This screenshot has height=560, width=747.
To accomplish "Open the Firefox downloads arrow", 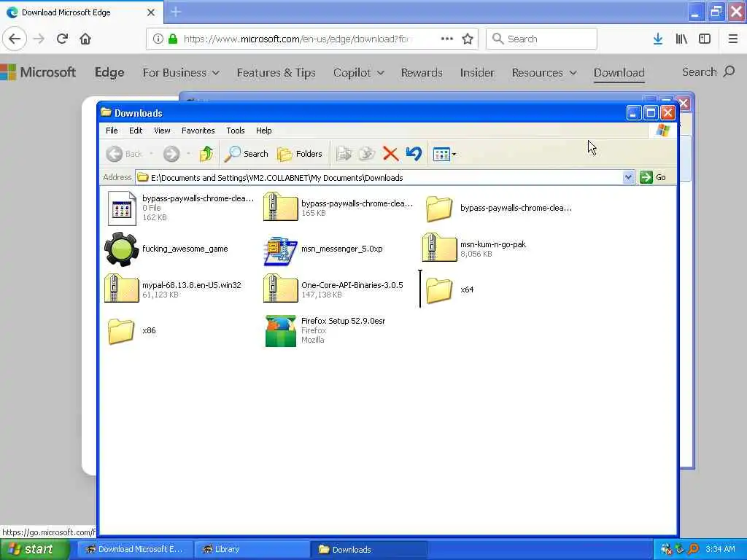I will [658, 39].
